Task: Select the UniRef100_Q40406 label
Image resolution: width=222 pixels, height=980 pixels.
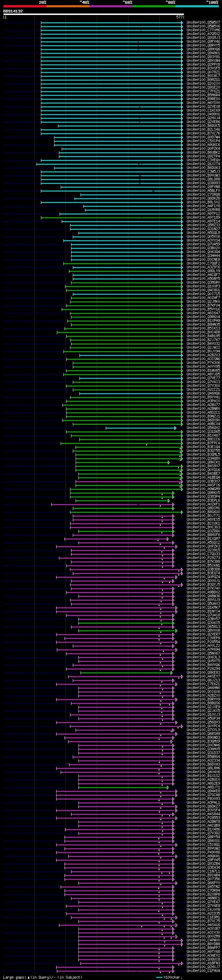Action: pos(203,772)
